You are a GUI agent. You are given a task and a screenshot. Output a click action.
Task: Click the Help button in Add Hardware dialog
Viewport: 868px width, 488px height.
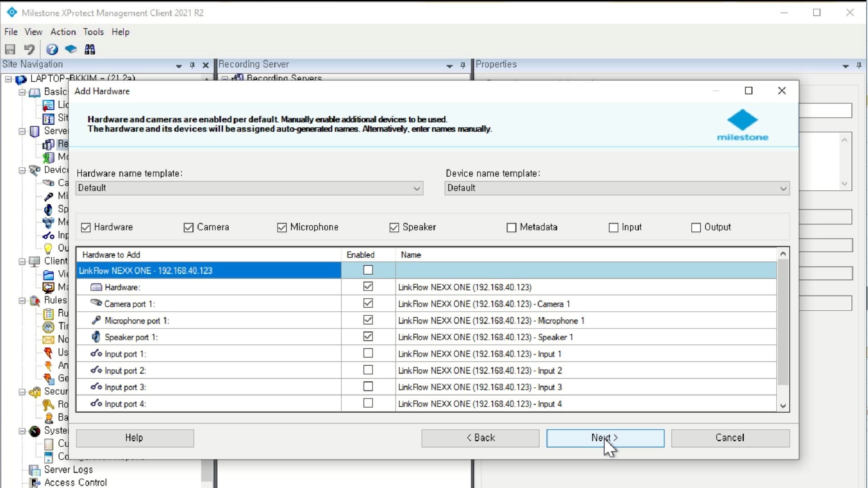[135, 438]
